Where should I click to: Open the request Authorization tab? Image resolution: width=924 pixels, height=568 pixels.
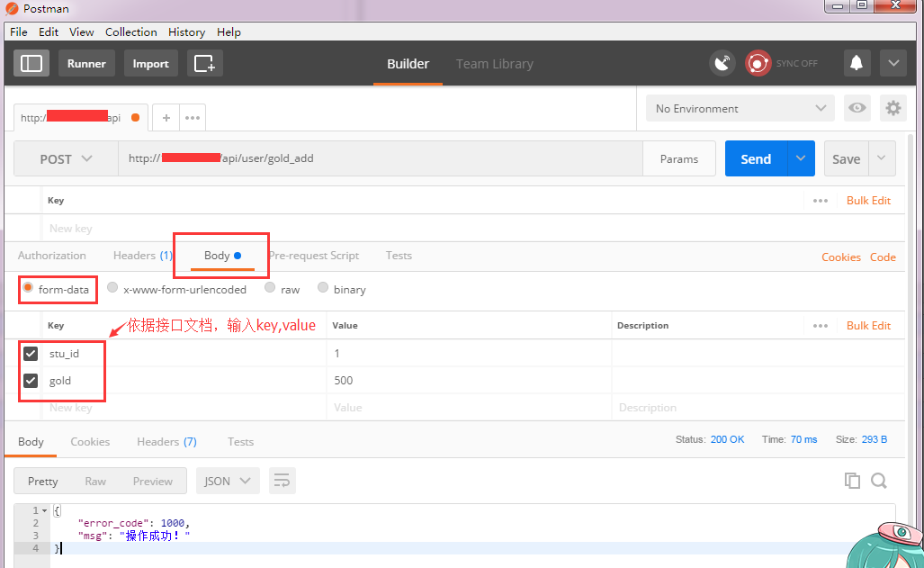(52, 256)
